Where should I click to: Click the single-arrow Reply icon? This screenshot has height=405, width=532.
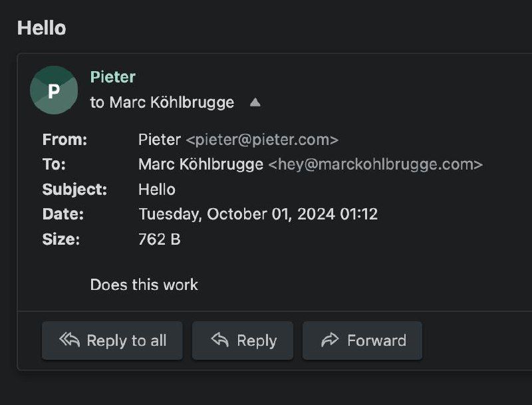click(220, 340)
